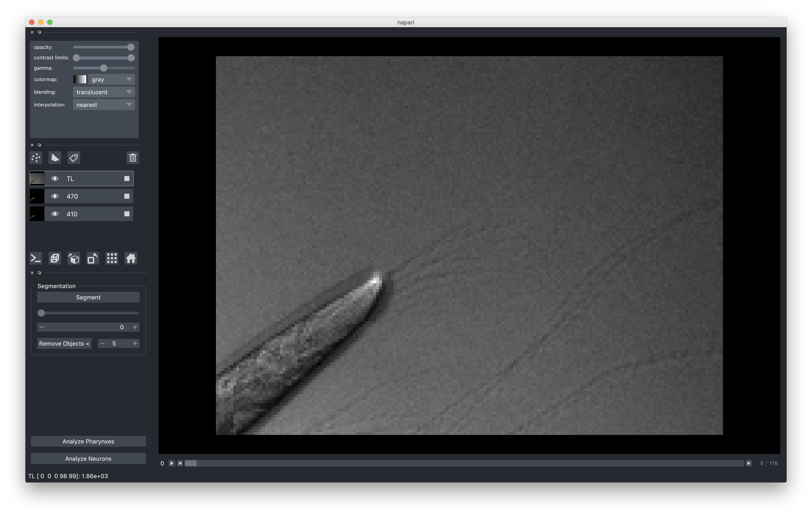Reset view with home icon
Screen dimensions: 812x516
(x=131, y=258)
